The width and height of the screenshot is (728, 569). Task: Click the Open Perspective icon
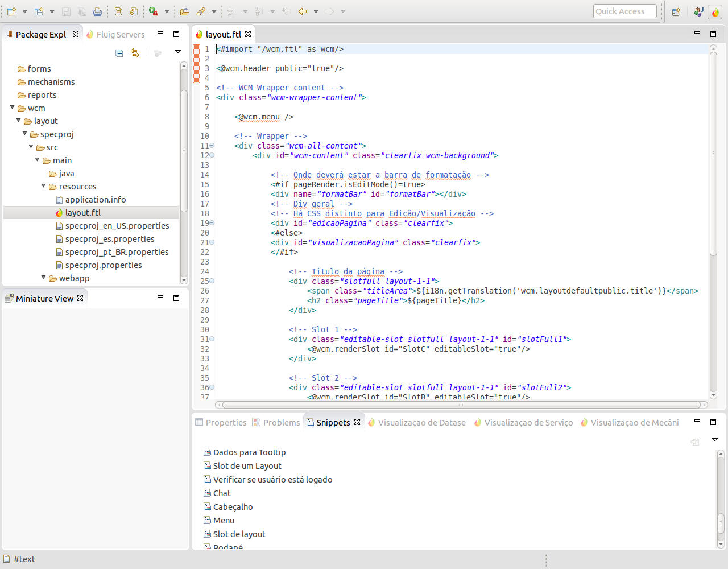tap(676, 11)
